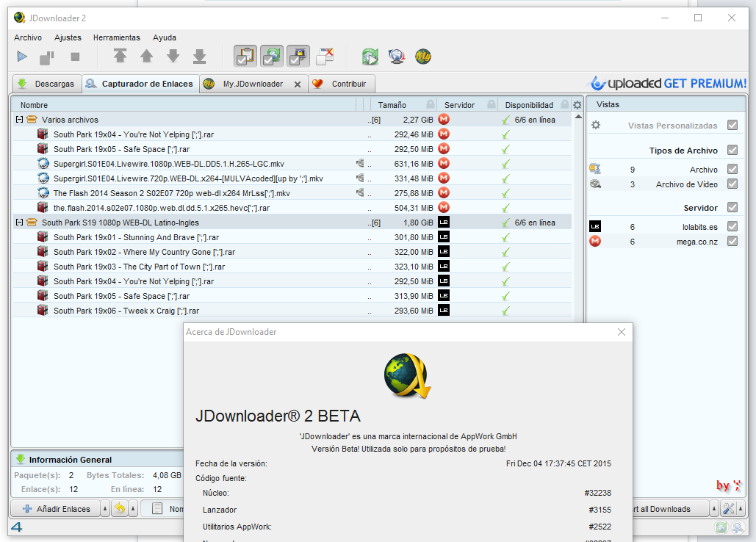Uncheck the Archivo file type filter
Image resolution: width=756 pixels, height=542 pixels.
pyautogui.click(x=732, y=169)
